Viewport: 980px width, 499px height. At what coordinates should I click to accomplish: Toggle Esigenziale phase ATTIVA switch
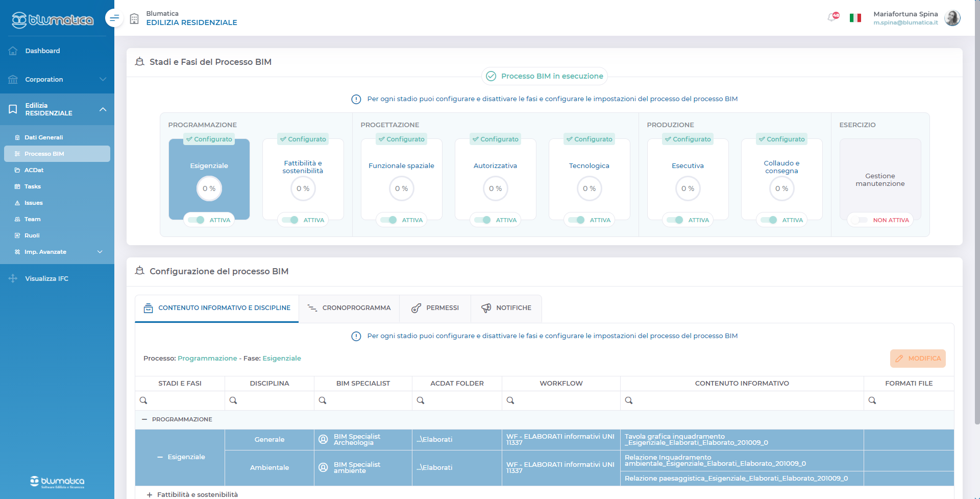tap(196, 220)
